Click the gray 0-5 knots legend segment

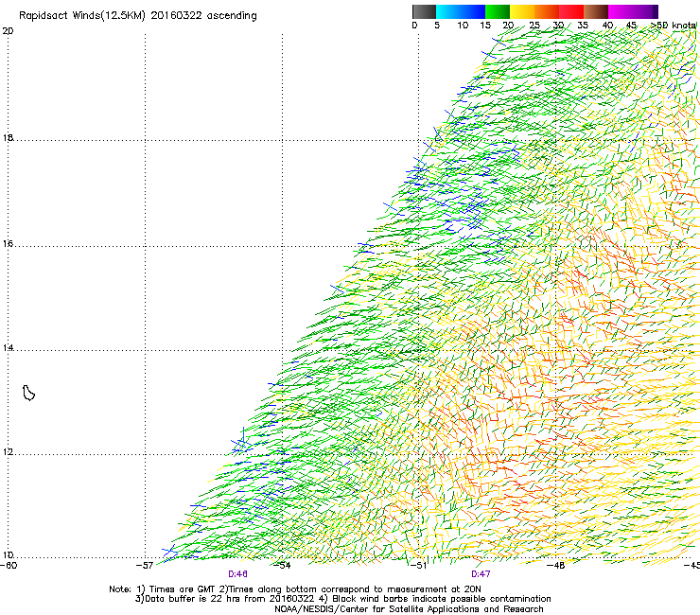pos(424,11)
